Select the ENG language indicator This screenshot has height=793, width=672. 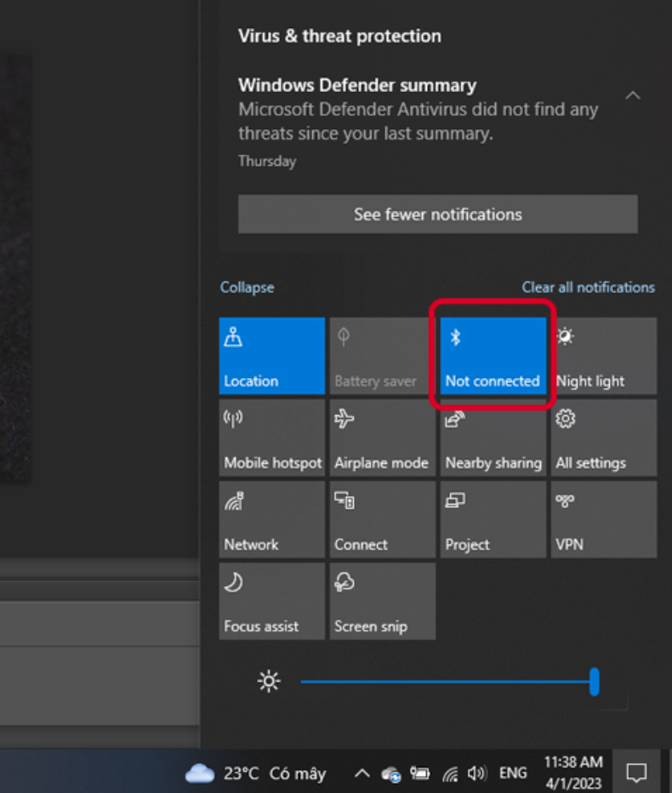pyautogui.click(x=512, y=773)
